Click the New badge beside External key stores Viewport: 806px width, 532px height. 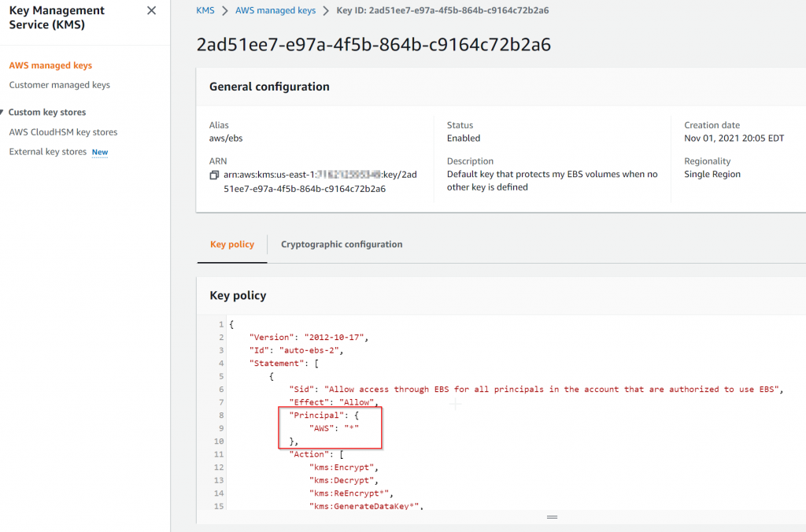[100, 152]
